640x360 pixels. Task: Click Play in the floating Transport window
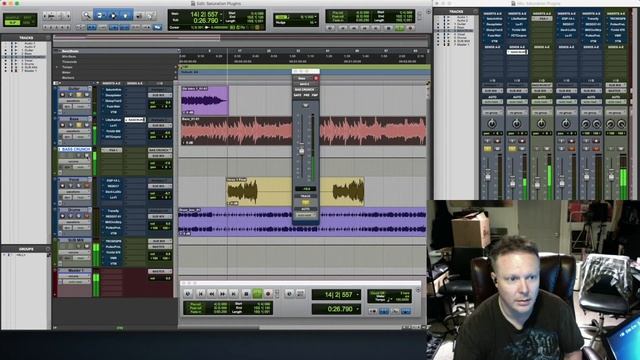[x=257, y=293]
